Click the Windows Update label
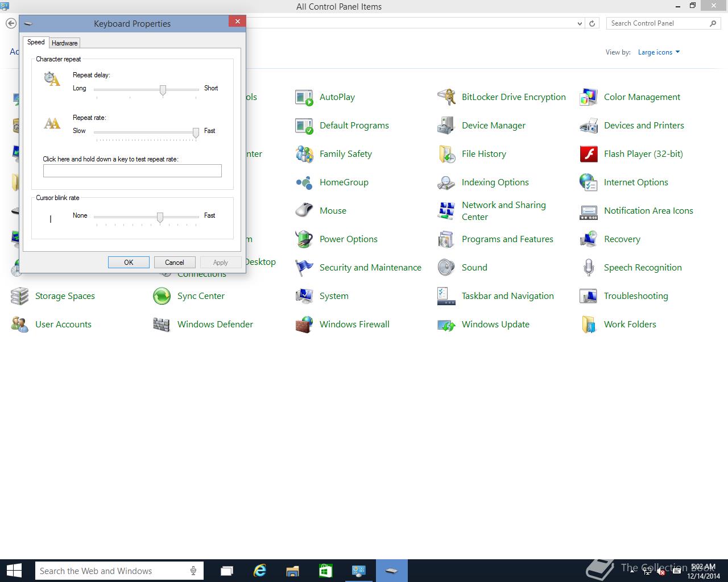Screen dimensions: 728x582 495,325
